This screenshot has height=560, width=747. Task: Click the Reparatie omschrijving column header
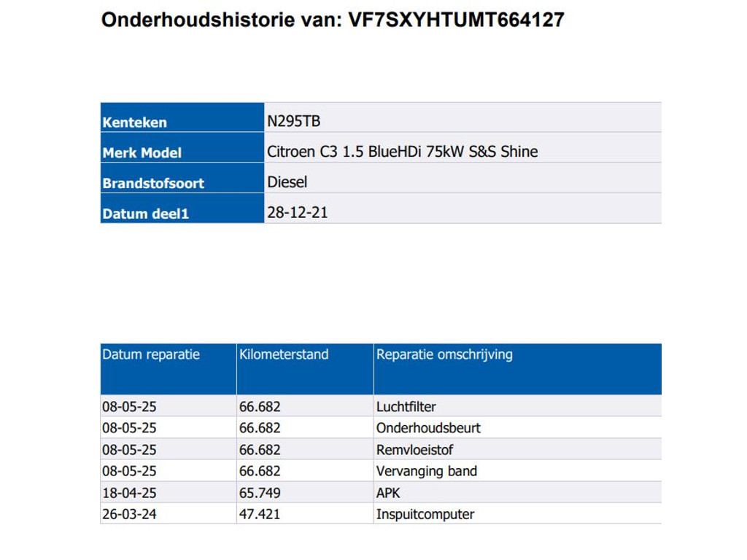[444, 355]
